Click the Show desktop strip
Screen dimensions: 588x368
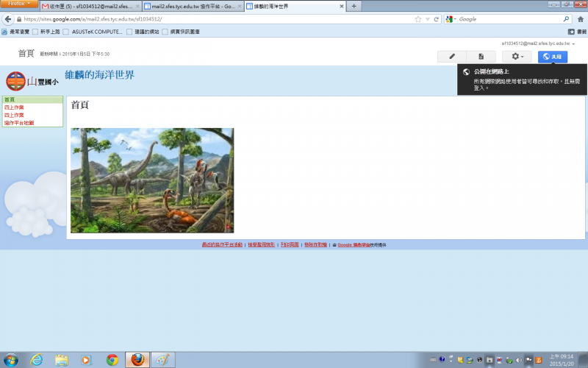coord(584,360)
